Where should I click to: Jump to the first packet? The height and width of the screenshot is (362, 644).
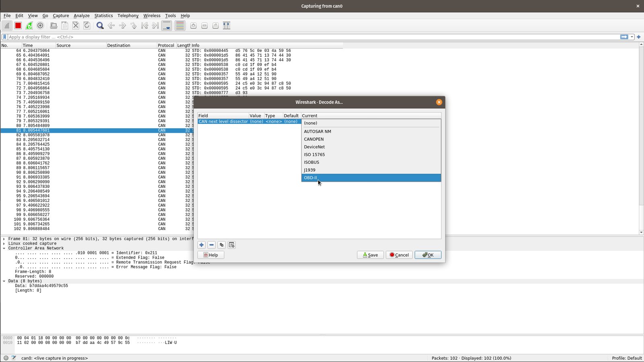[x=145, y=26]
